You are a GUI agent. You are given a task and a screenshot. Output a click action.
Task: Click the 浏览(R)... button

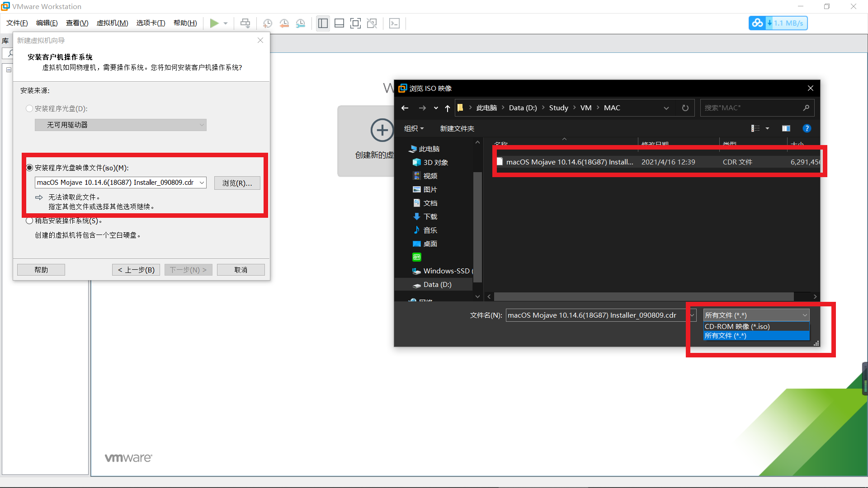(x=237, y=183)
